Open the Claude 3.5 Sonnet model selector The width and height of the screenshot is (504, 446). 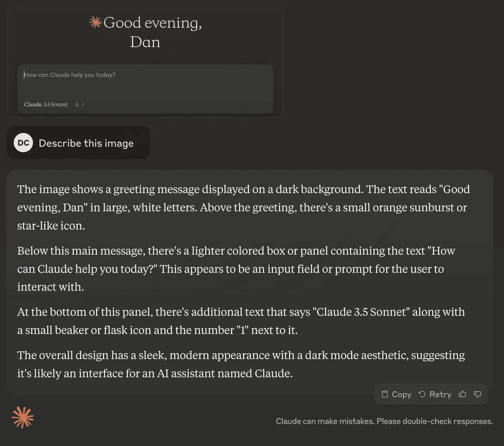coord(46,104)
